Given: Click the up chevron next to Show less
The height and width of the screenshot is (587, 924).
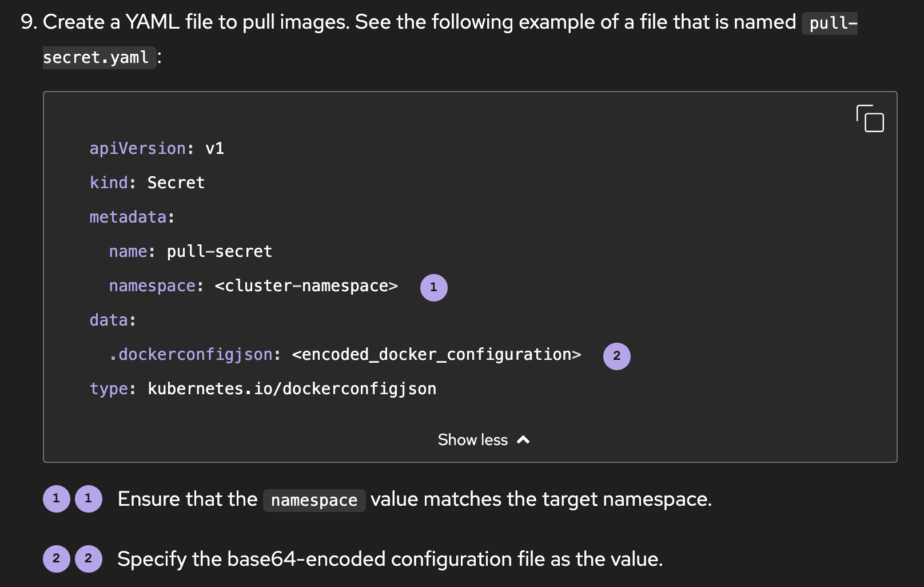Looking at the screenshot, I should pos(523,440).
